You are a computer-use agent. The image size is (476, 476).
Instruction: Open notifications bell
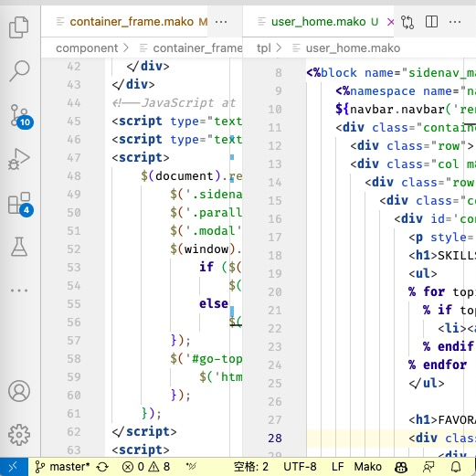coord(456,467)
